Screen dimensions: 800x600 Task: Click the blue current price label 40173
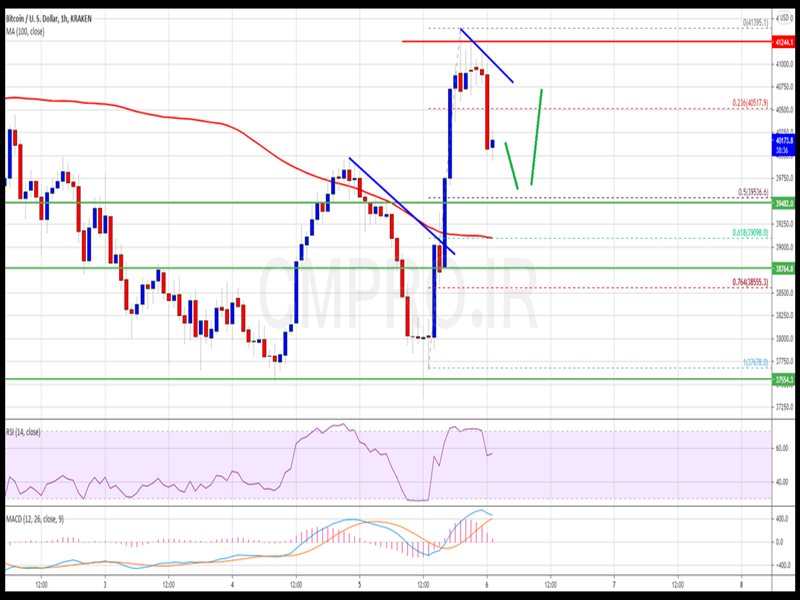(783, 141)
